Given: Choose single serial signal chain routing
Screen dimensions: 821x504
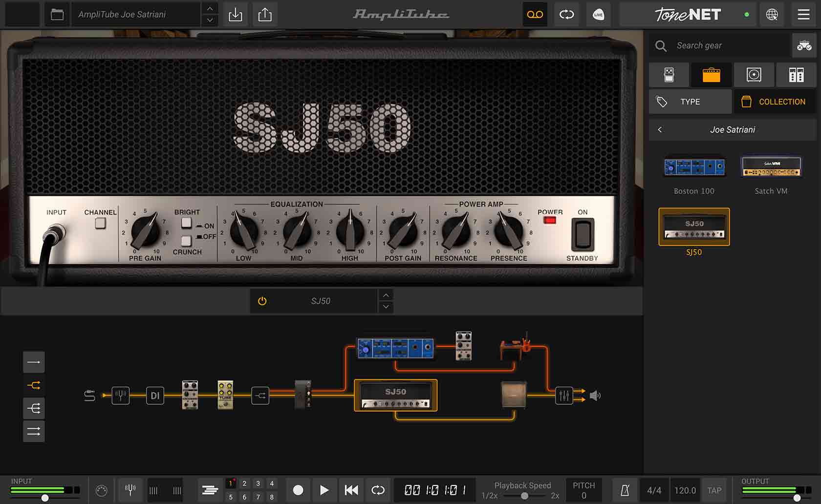Looking at the screenshot, I should click(x=34, y=362).
